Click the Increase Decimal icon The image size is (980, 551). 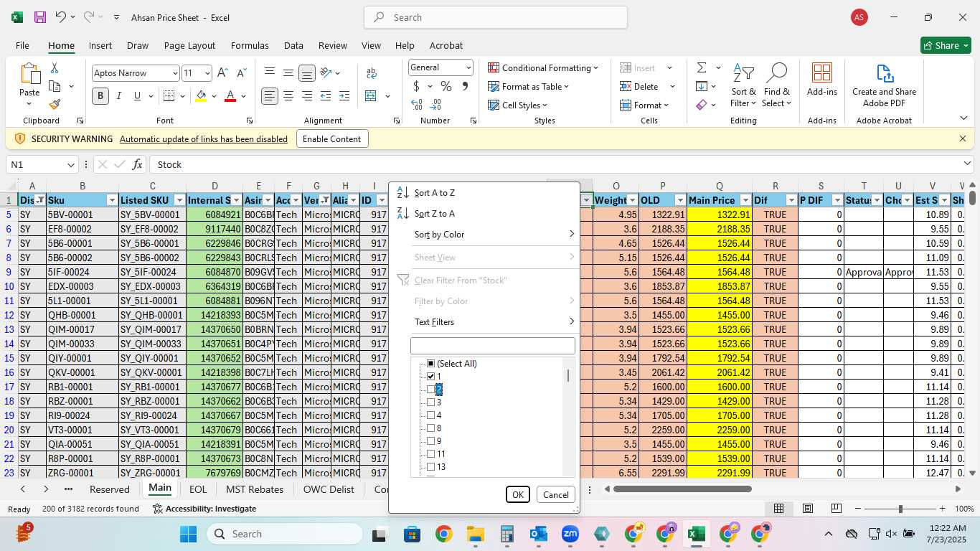pyautogui.click(x=417, y=105)
